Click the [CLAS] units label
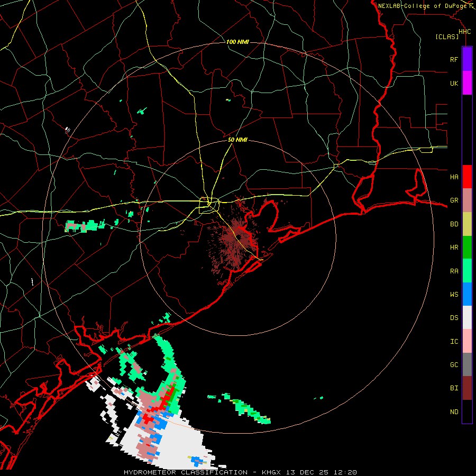This screenshot has width=476, height=476. coord(447,36)
